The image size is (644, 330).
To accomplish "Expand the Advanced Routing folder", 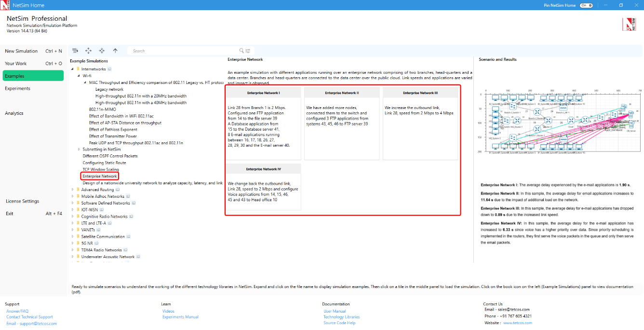I will (x=73, y=190).
